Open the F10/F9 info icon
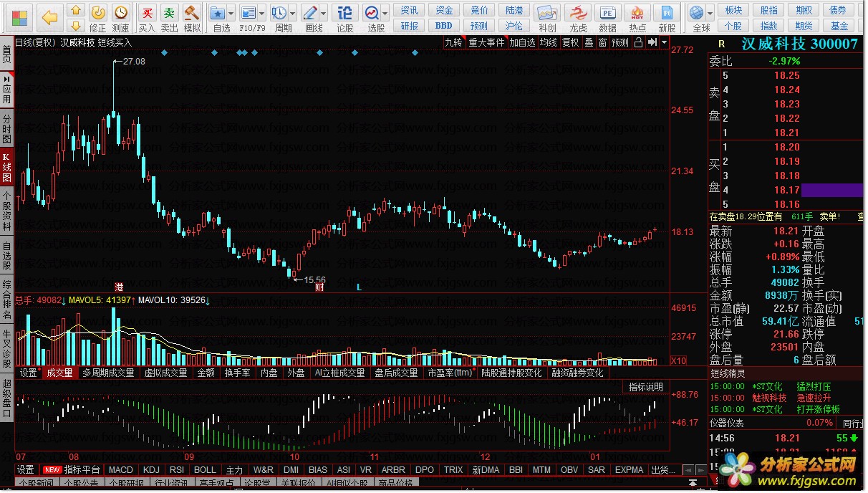The image size is (868, 493). [x=248, y=13]
